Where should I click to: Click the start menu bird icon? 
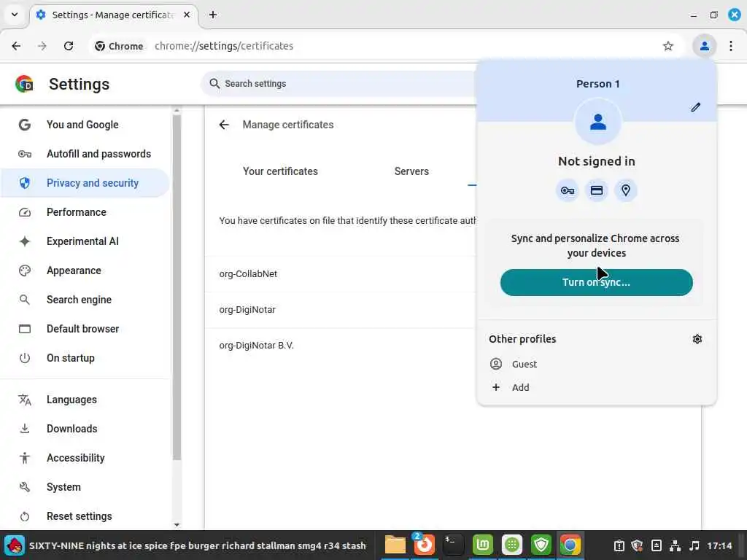(15, 545)
